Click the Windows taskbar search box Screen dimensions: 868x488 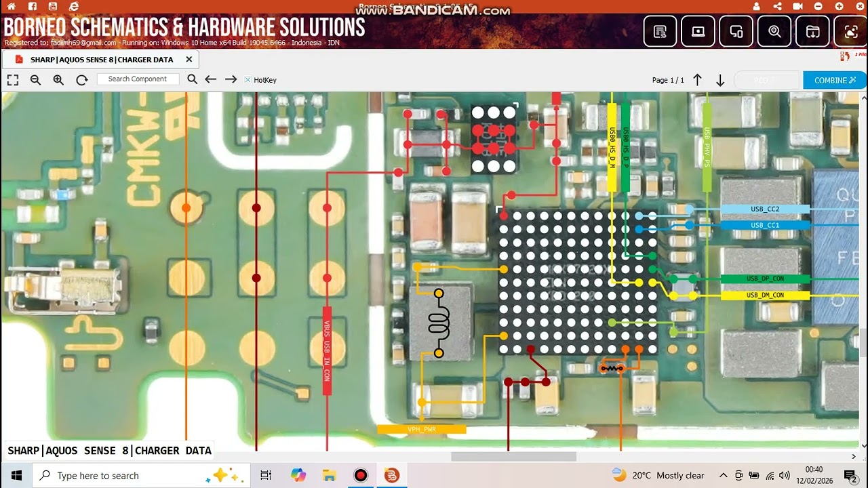(x=142, y=475)
